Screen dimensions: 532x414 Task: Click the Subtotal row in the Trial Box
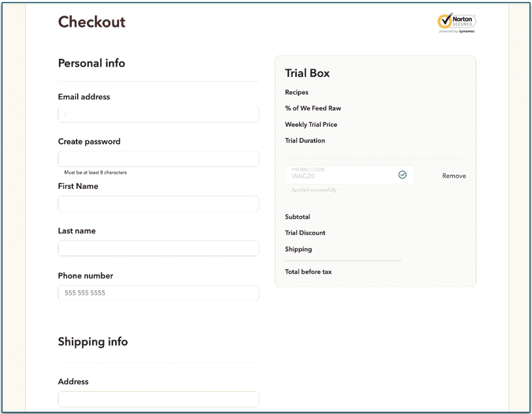[x=297, y=217]
